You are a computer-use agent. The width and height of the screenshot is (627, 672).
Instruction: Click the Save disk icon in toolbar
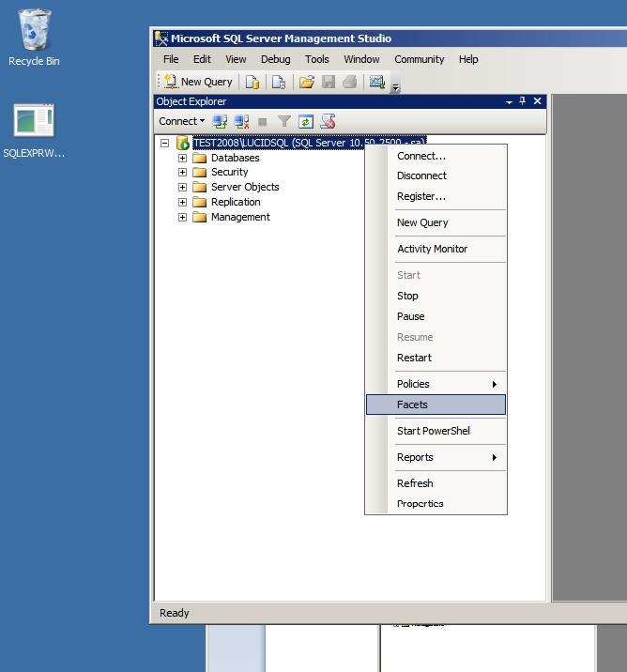coord(329,82)
